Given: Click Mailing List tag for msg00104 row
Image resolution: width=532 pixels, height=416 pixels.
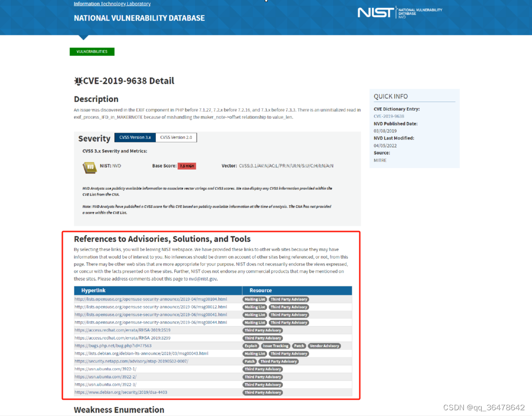Looking at the screenshot, I should click(255, 300).
